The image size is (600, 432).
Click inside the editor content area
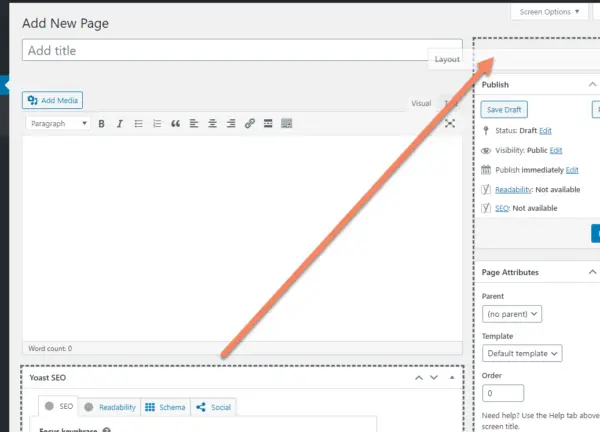click(x=242, y=238)
